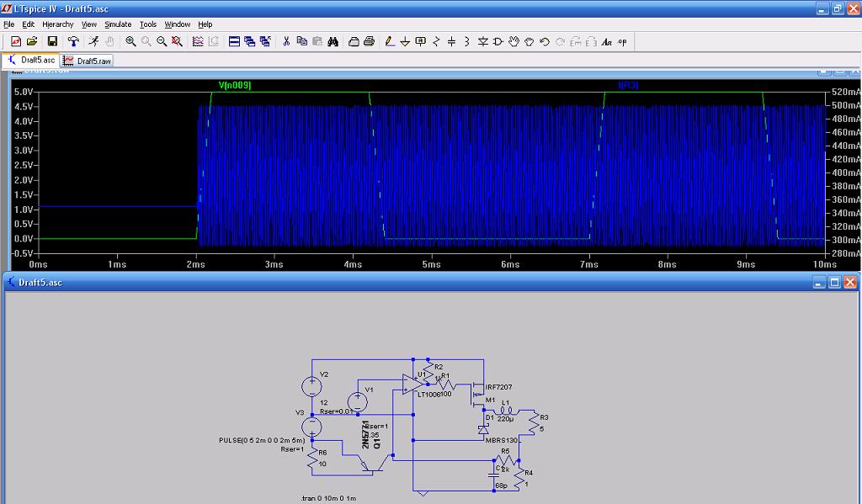Screen dimensions: 862x504
Task: Click the L1 220µ inductor symbol
Action: tap(505, 411)
